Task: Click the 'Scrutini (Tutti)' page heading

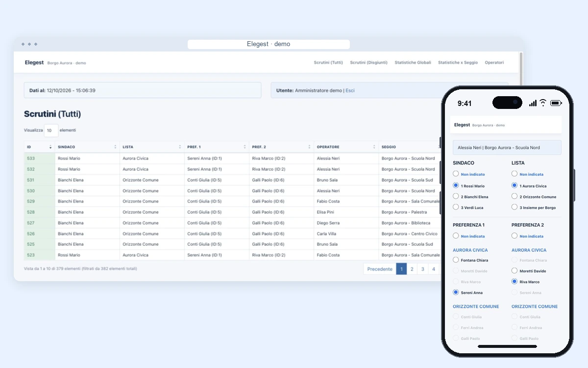Action: pyautogui.click(x=52, y=114)
